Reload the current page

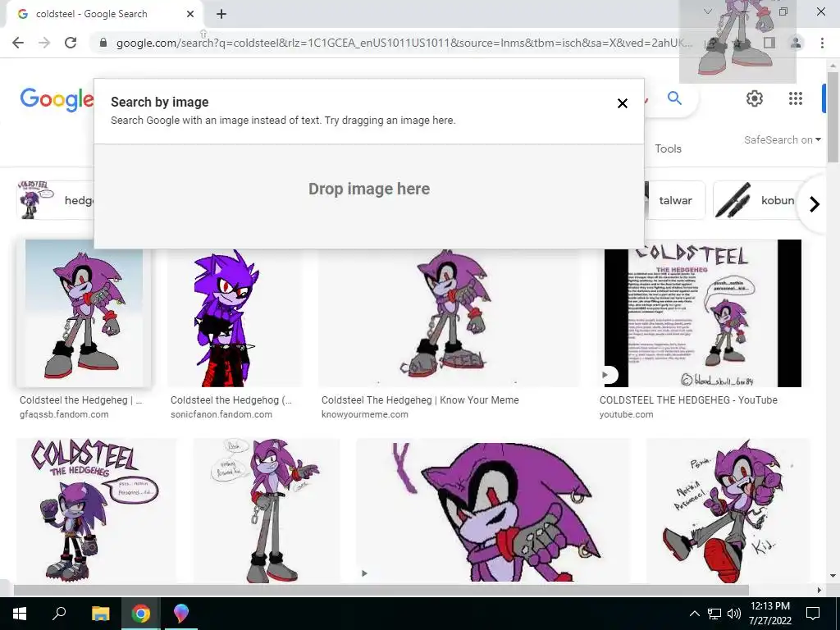point(71,43)
